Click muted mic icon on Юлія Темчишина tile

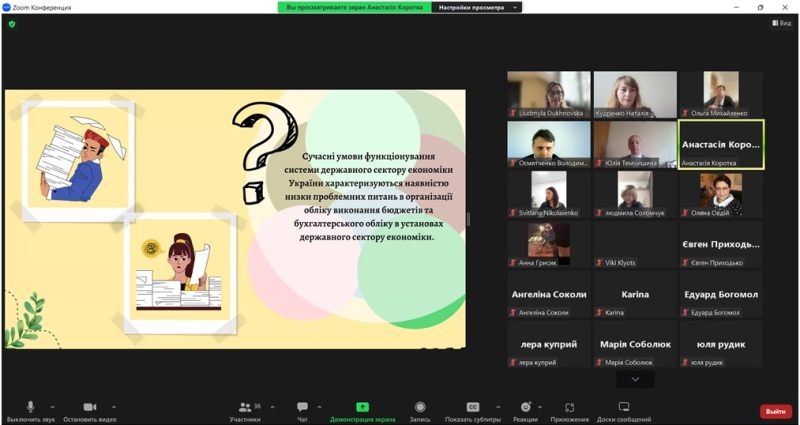coord(599,163)
